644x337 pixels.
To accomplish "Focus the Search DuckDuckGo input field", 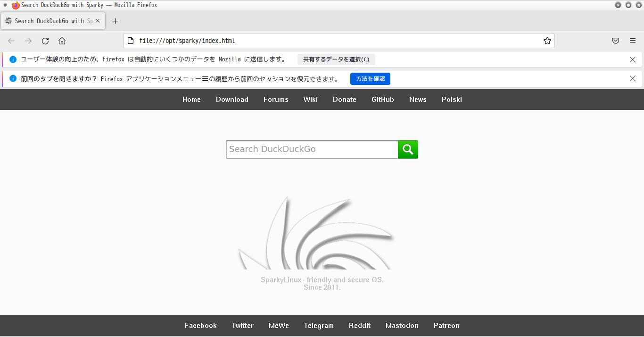I will pos(312,150).
